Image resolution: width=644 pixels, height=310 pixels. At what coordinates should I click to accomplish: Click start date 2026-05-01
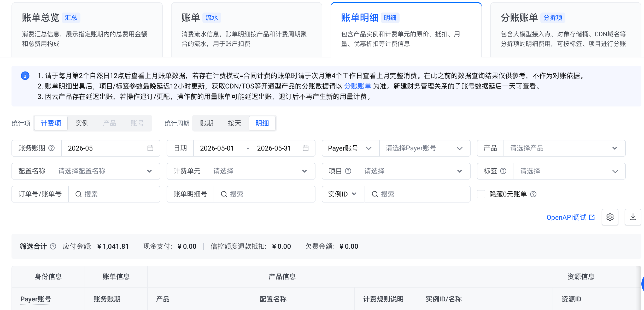(217, 148)
